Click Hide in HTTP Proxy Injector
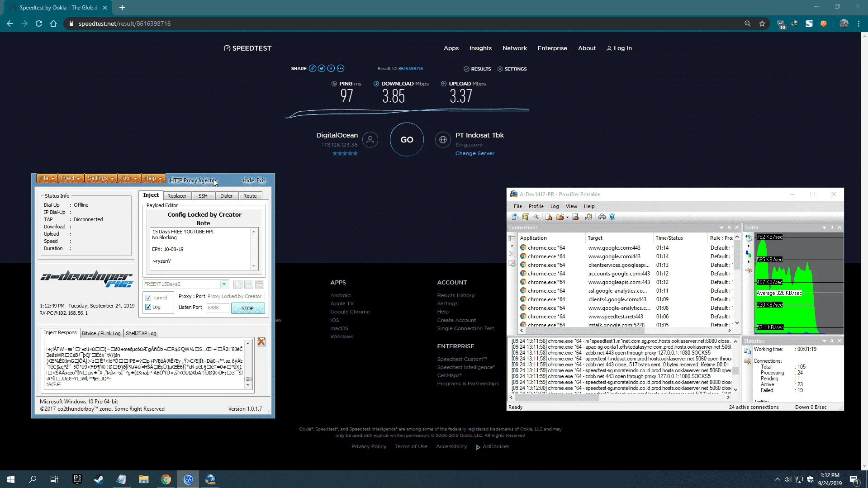Viewport: 868px width, 488px height. [248, 180]
